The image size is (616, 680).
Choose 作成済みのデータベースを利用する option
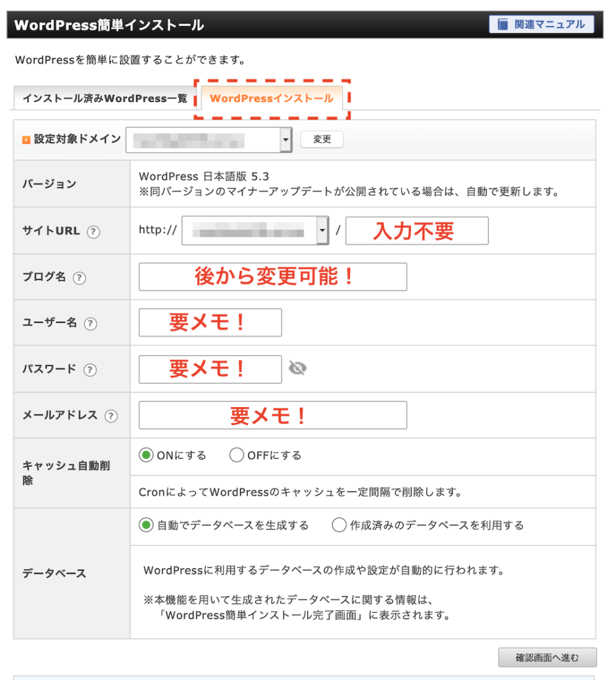coord(339,525)
